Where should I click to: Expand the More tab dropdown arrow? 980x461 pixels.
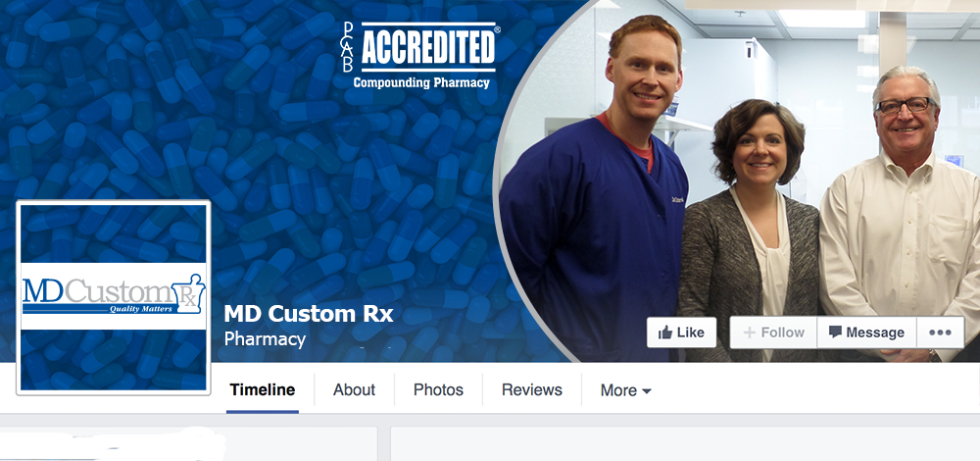pos(646,391)
